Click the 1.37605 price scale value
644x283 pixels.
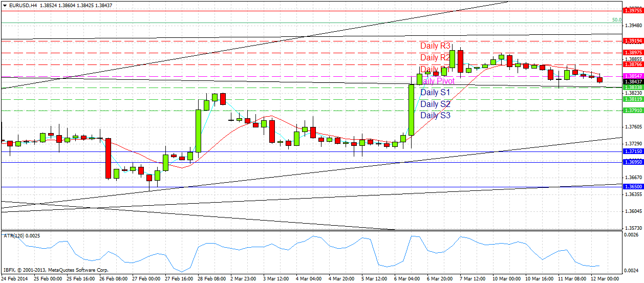(x=634, y=126)
